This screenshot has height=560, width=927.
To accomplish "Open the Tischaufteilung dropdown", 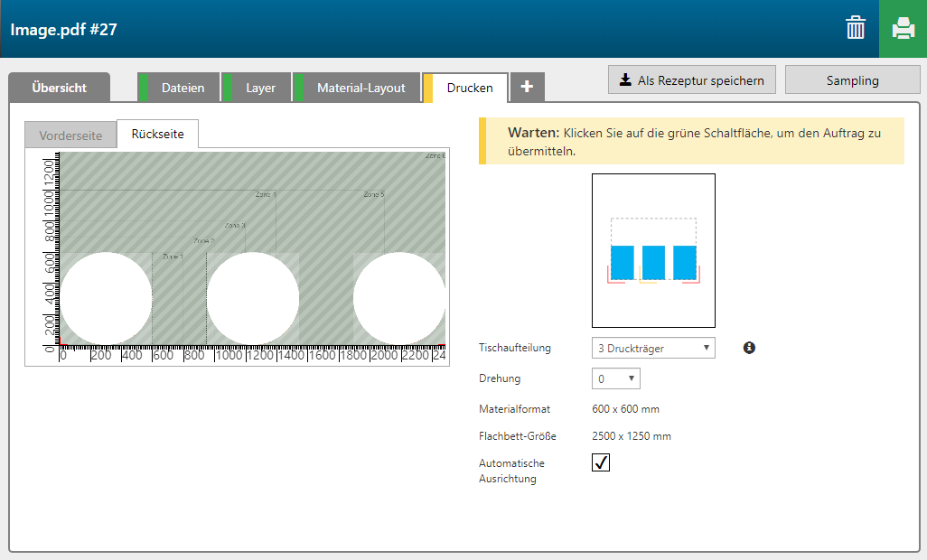I will click(652, 348).
